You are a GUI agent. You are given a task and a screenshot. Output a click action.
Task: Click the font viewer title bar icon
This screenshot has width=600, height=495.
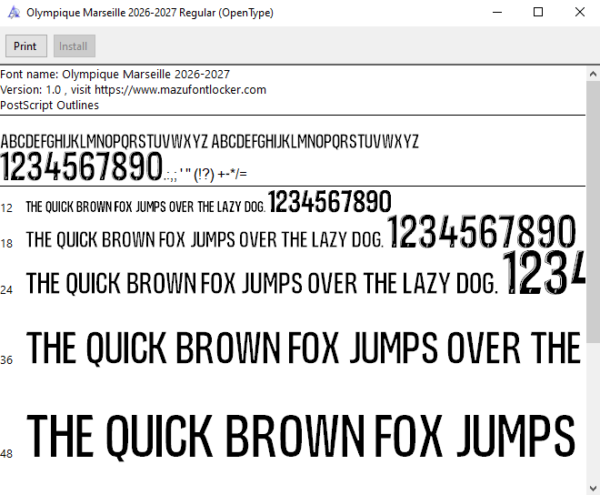13,13
